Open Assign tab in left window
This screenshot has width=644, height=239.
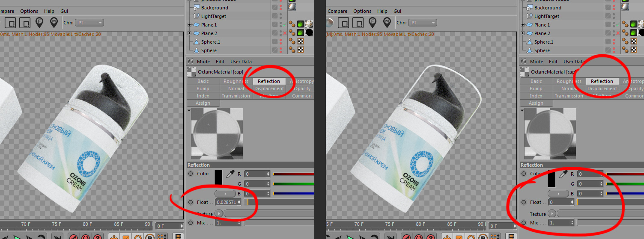[x=203, y=103]
